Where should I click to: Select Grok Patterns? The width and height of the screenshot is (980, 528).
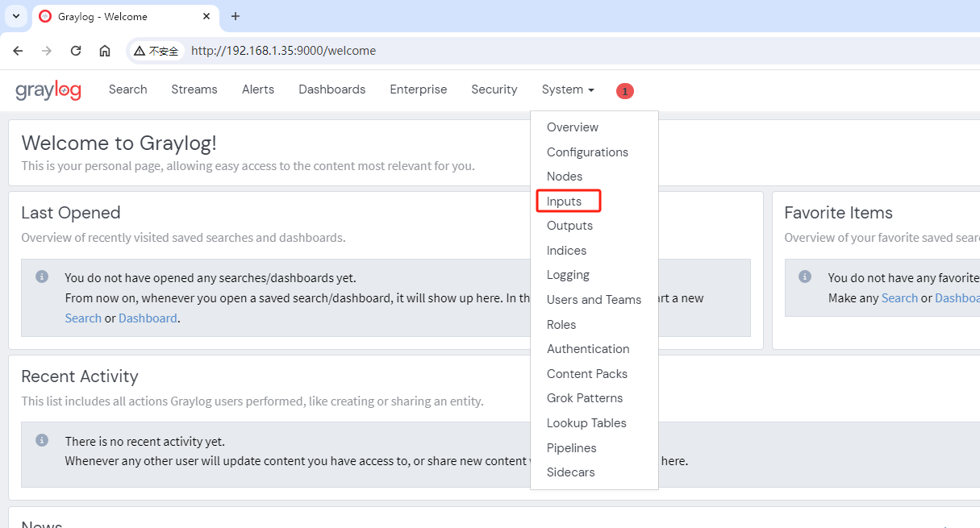[x=585, y=398]
